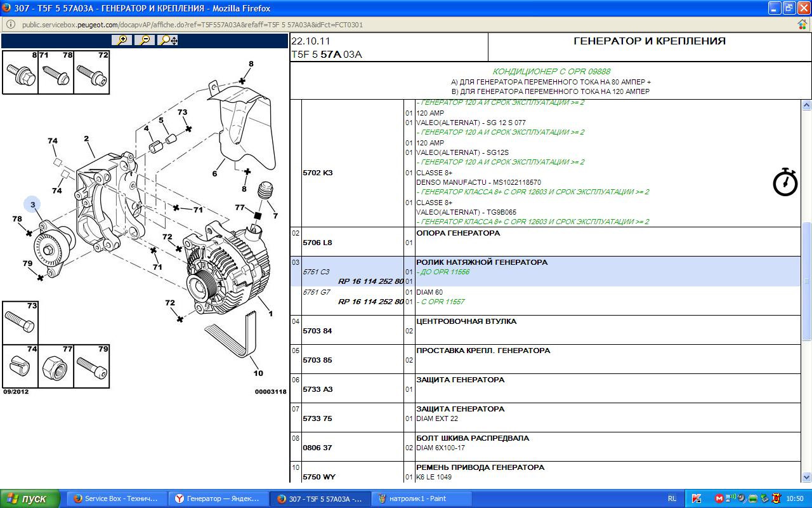Select callout 7 on the diagram
Screen dimensions: 812x508
click(x=275, y=216)
